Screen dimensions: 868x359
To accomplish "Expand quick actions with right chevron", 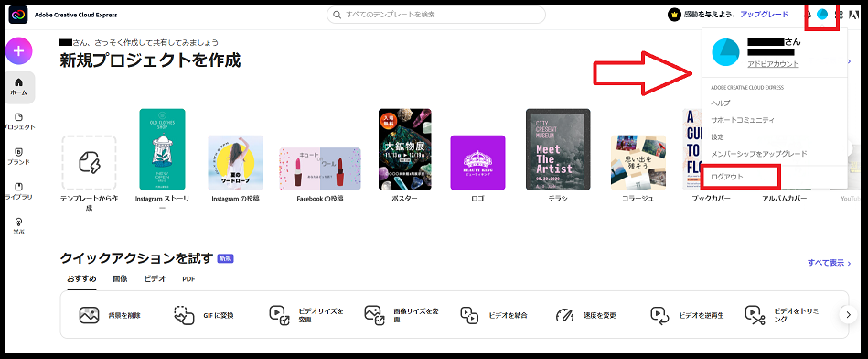I will (848, 315).
